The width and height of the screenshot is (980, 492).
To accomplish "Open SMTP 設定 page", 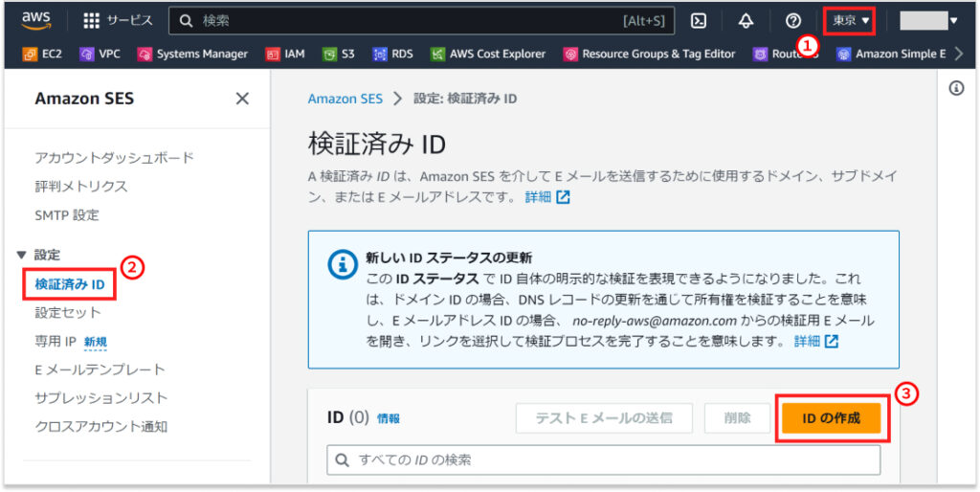I will [67, 215].
